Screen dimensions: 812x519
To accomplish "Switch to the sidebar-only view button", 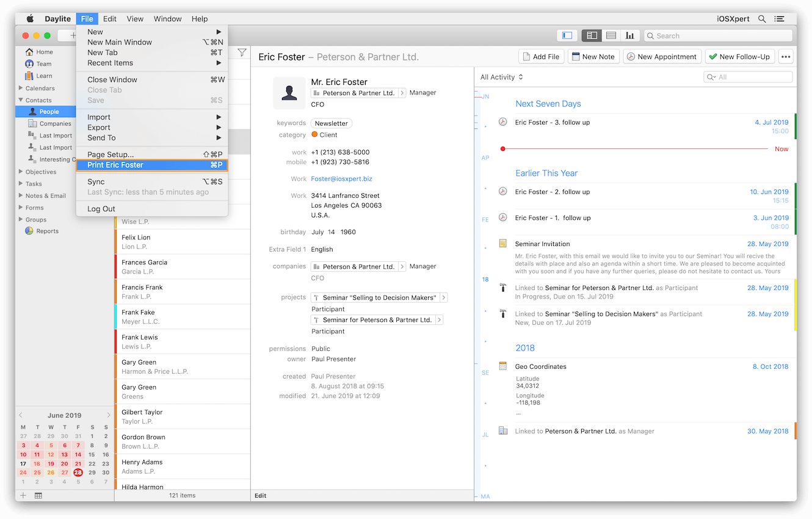I will [567, 35].
